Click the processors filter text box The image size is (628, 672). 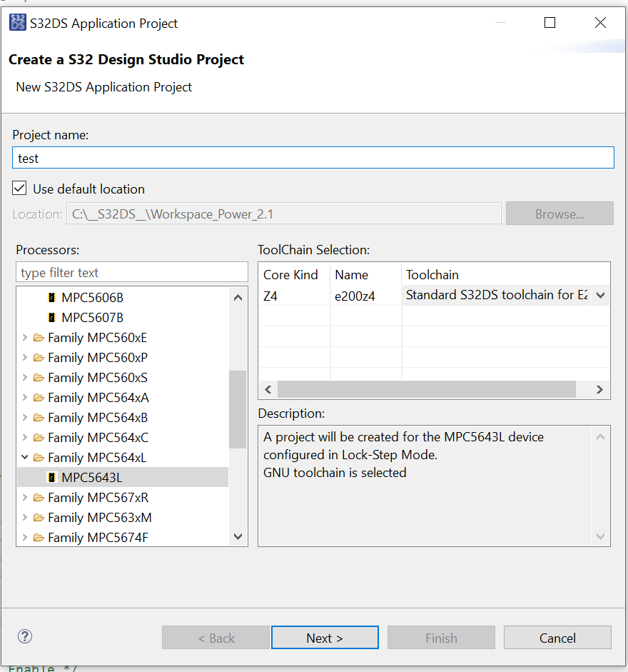click(131, 272)
